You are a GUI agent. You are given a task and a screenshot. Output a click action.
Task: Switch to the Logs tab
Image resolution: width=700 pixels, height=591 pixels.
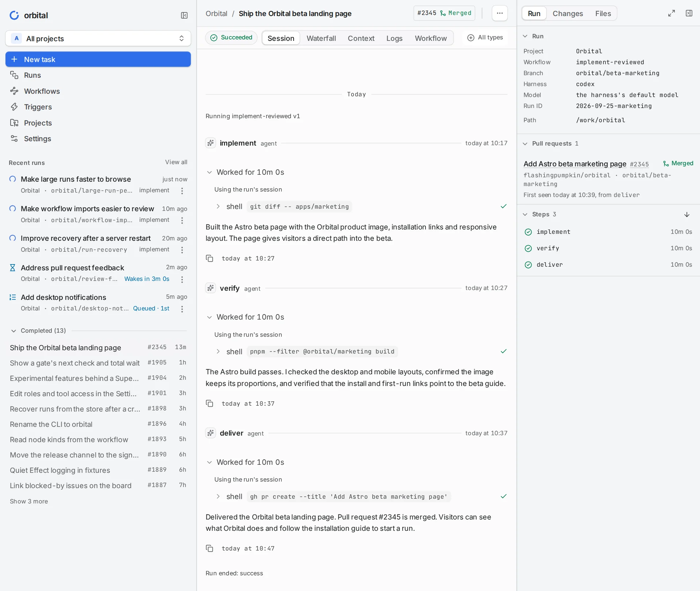coord(394,38)
